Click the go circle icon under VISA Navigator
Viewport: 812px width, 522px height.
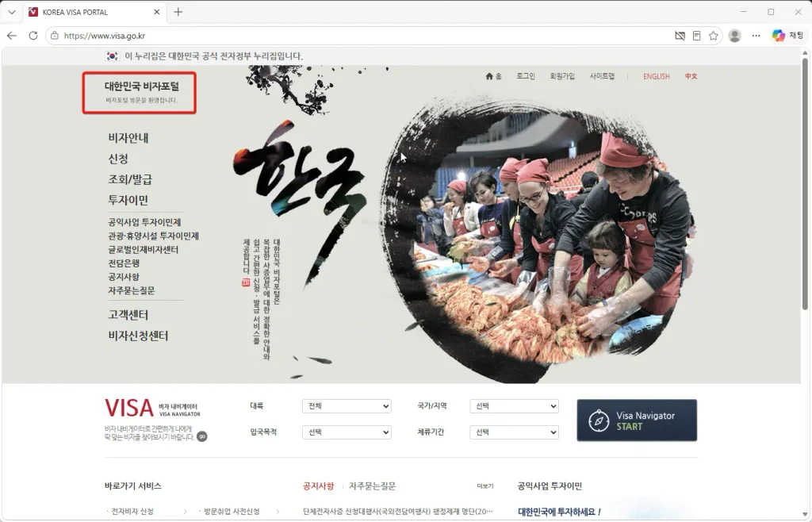pos(202,436)
